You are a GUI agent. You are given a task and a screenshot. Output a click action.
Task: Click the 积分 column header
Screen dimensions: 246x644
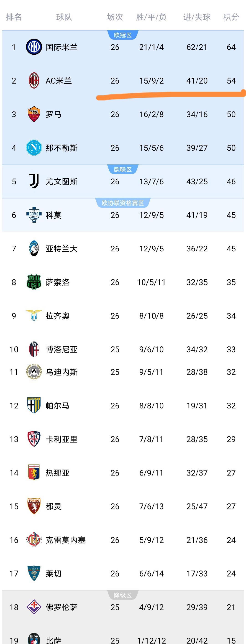[231, 17]
